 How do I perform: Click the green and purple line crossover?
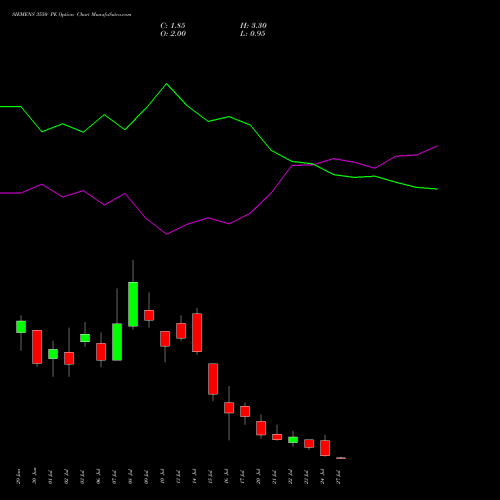click(313, 164)
